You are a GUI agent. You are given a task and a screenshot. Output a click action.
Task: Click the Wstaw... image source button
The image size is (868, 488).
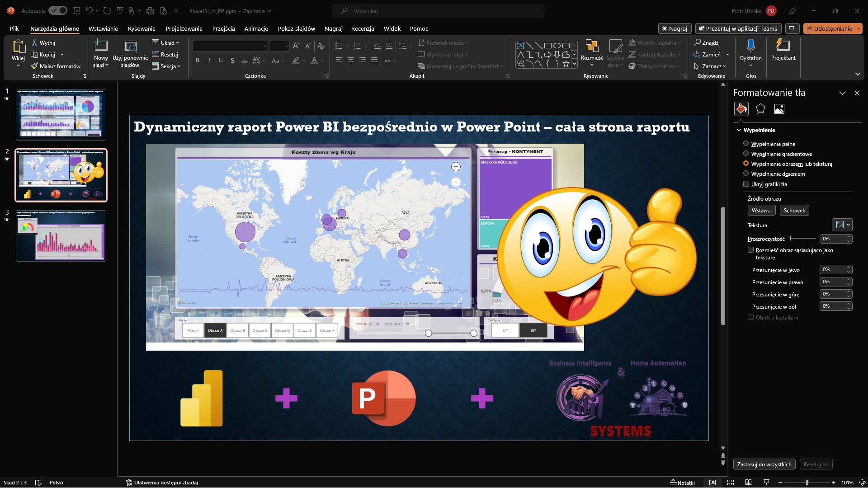tap(762, 211)
